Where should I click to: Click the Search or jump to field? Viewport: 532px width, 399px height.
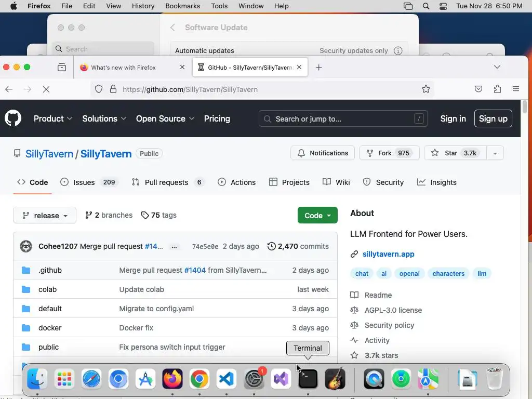pos(343,119)
